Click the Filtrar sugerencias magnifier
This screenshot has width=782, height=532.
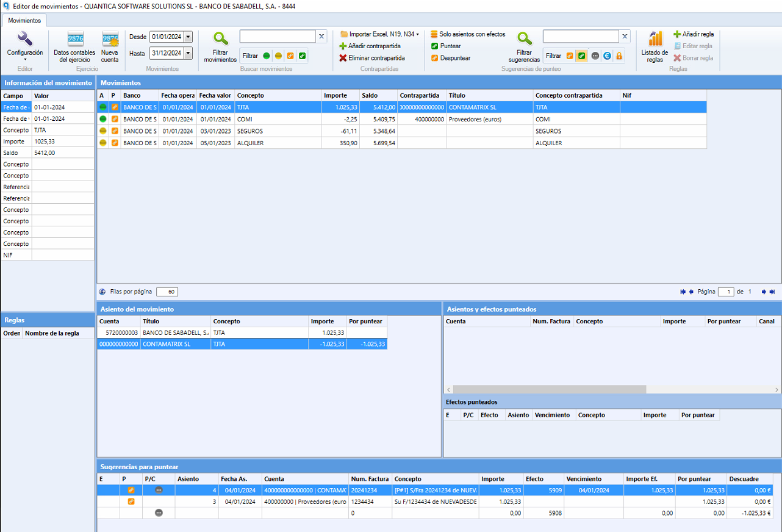(524, 46)
